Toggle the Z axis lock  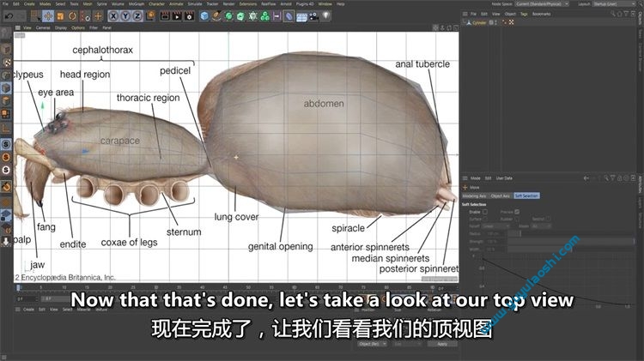coord(137,16)
